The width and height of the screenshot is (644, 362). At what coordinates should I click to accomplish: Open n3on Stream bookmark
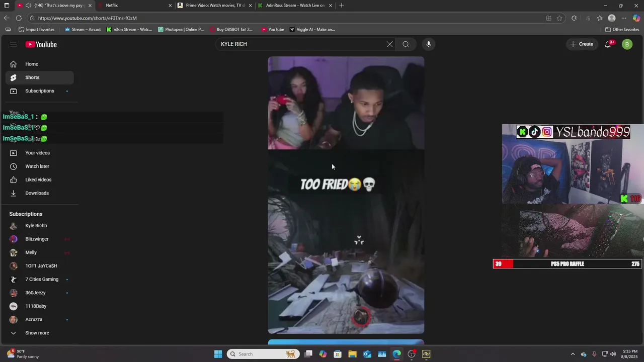[x=129, y=29]
